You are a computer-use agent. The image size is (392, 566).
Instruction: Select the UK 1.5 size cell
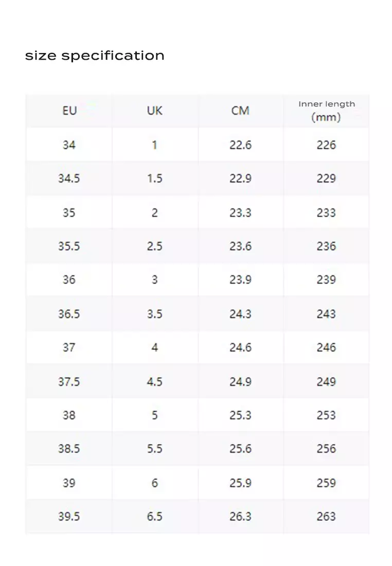click(154, 179)
